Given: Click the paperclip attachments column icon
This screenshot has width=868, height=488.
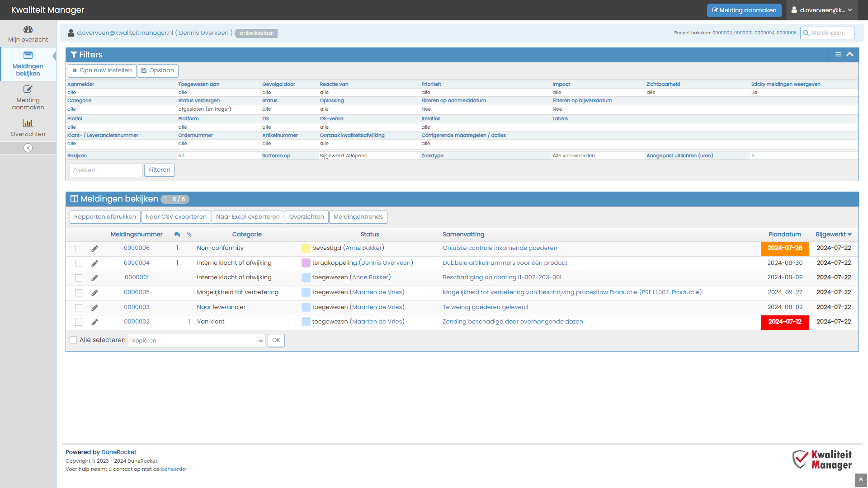Looking at the screenshot, I should pos(189,235).
